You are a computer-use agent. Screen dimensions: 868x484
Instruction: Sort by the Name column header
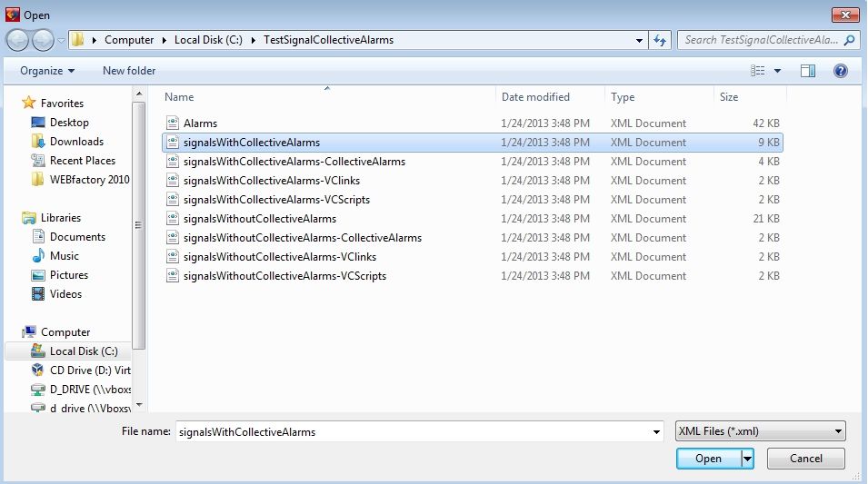pyautogui.click(x=179, y=97)
